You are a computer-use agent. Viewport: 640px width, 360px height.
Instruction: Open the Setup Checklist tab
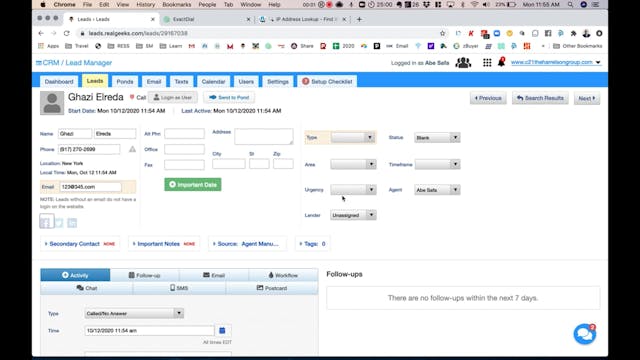[327, 82]
